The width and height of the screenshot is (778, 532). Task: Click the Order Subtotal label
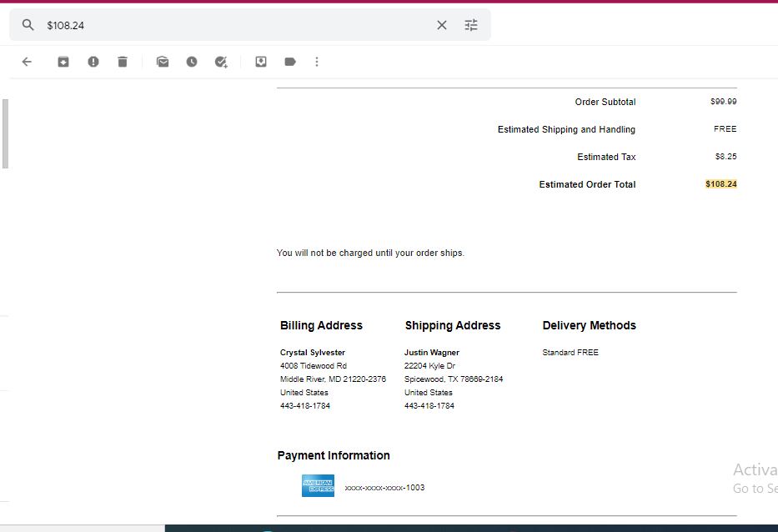tap(605, 102)
